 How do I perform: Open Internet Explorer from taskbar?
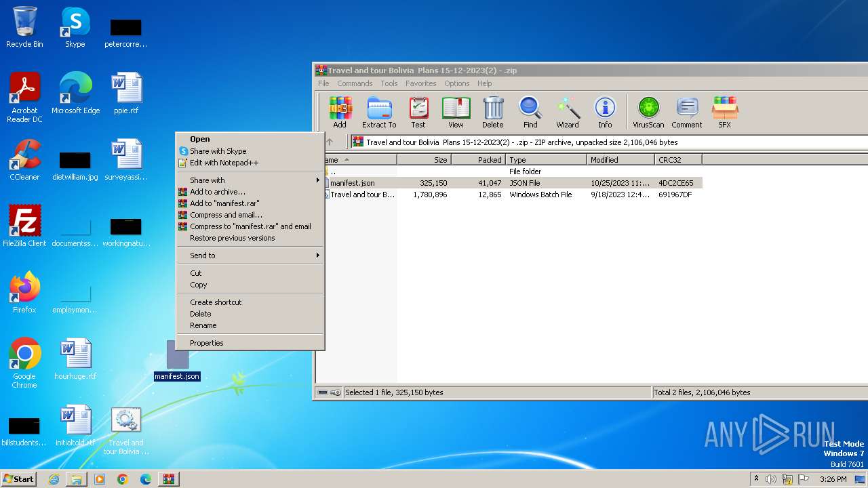click(x=54, y=479)
